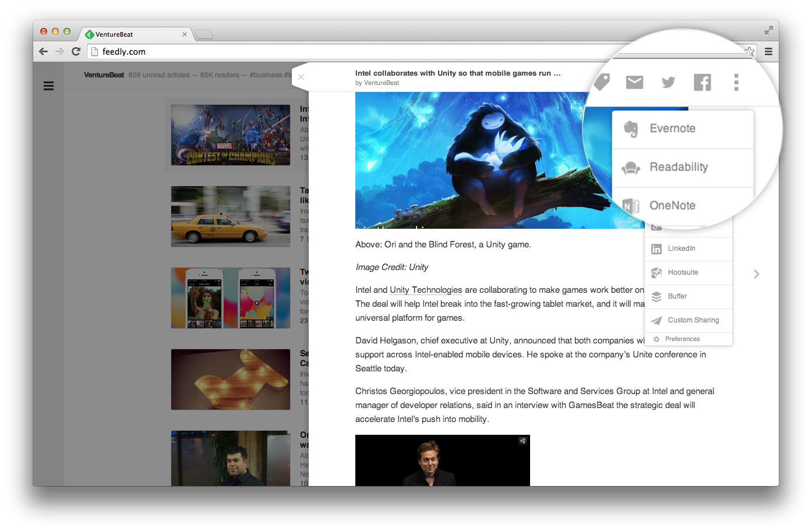
Task: Open sharing Preferences
Action: [x=682, y=339]
